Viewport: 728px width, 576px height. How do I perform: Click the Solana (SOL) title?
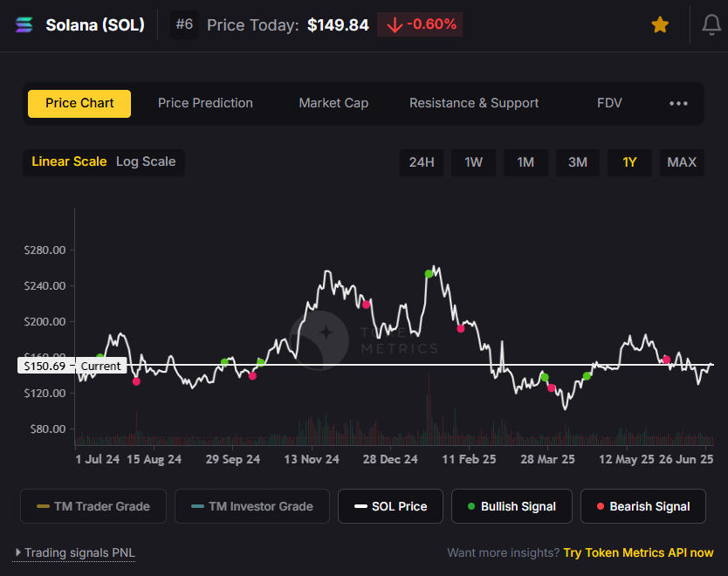[x=95, y=25]
